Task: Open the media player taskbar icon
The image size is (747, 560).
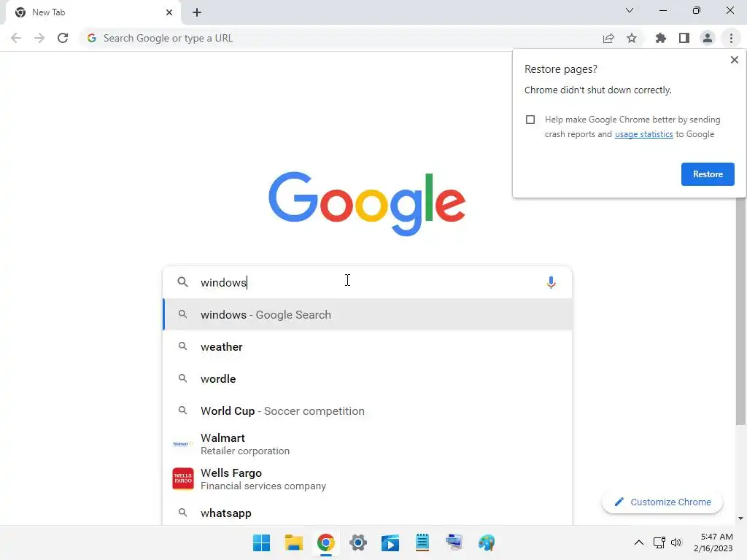Action: click(390, 542)
